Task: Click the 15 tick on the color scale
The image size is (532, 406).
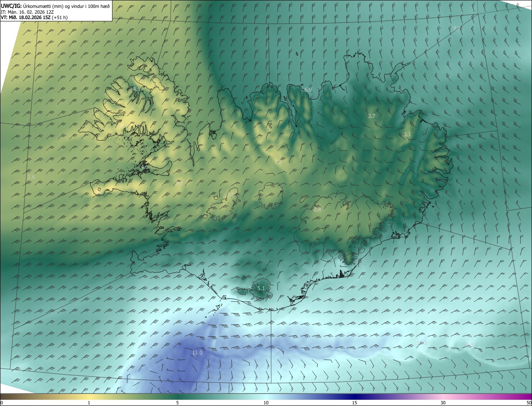Action: point(355,403)
